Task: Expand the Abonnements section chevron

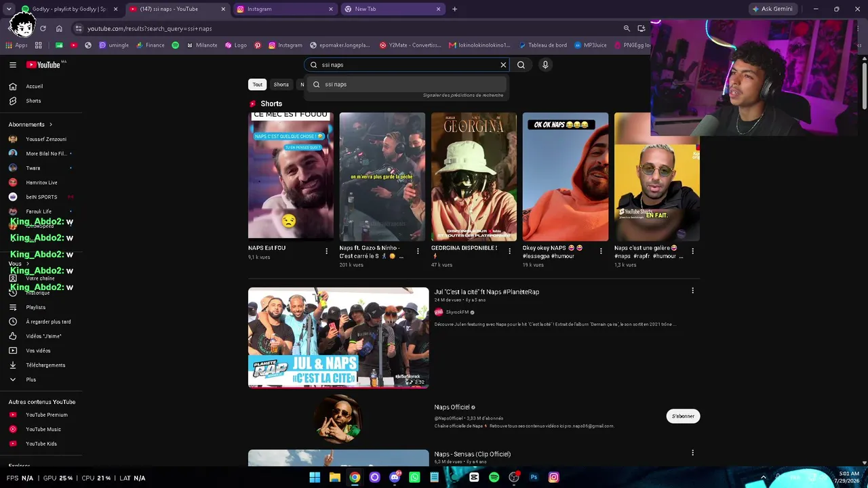Action: [50, 125]
